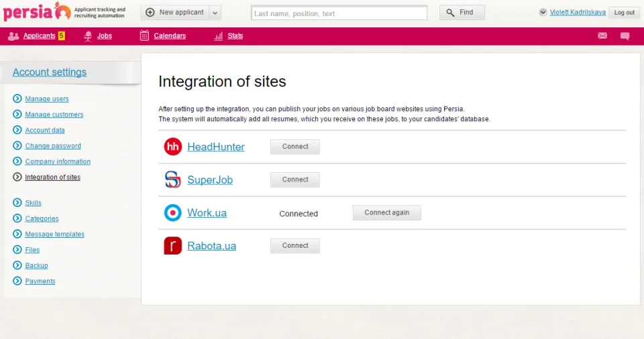
Task: Click the applicants count badge 5
Action: pos(61,36)
